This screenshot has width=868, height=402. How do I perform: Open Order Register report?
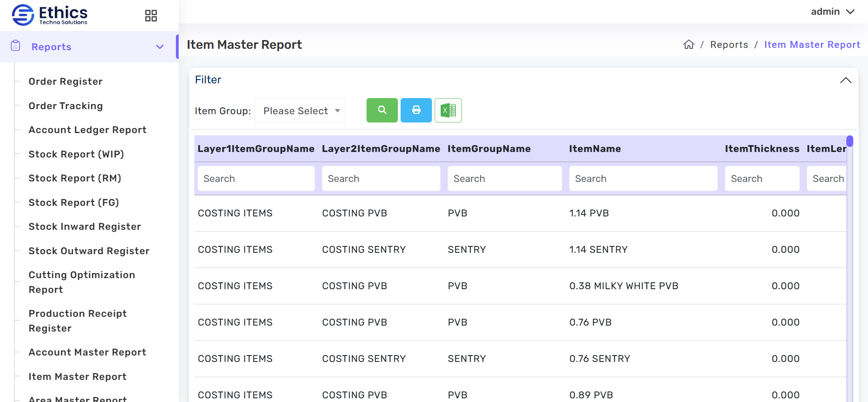point(65,82)
